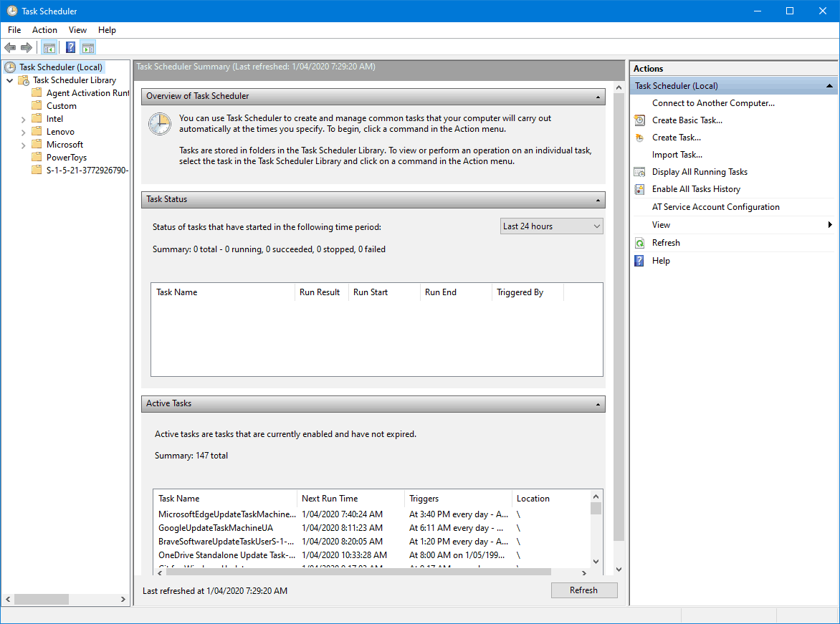The width and height of the screenshot is (840, 624).
Task: Click the forward navigation arrow
Action: pos(27,47)
